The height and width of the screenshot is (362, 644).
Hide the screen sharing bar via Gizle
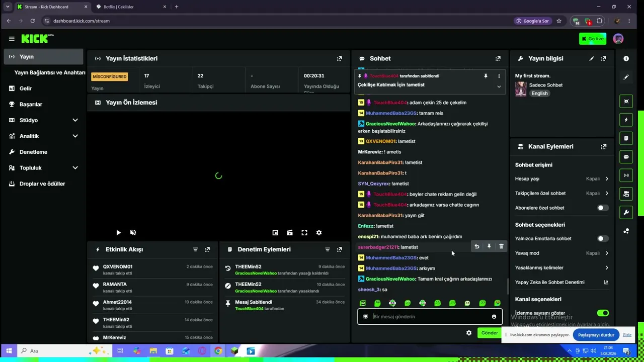pos(627,335)
